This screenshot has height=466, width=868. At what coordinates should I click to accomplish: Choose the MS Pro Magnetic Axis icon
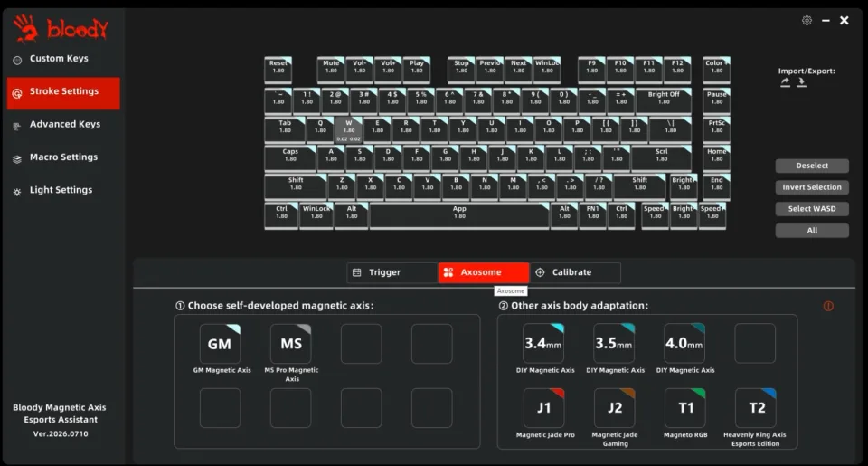[x=290, y=344]
